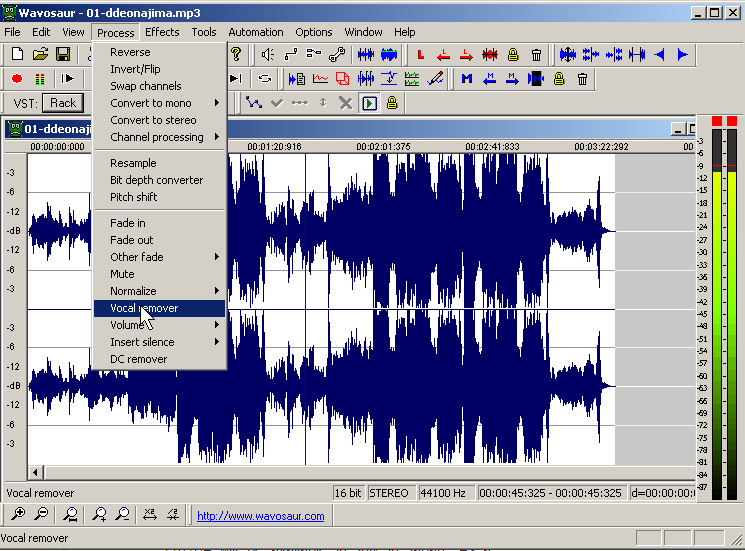Click the Resample menu entry
The height and width of the screenshot is (551, 745).
[x=159, y=163]
